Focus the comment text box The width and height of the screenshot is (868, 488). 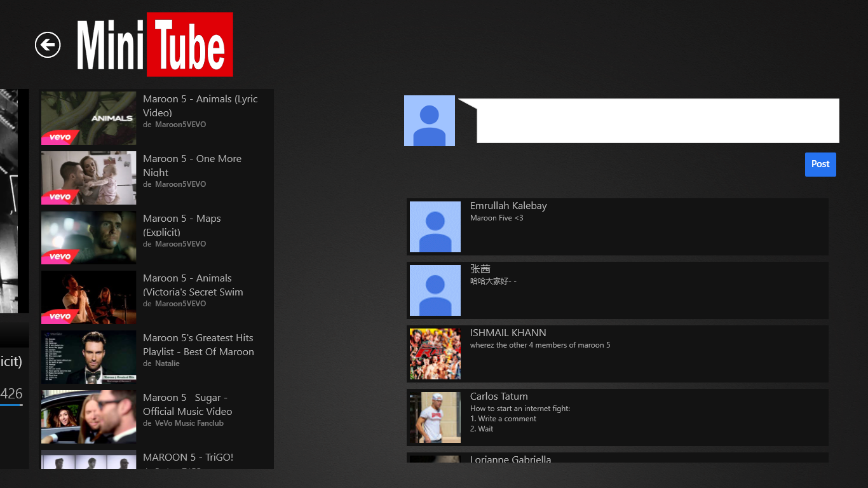tap(658, 121)
